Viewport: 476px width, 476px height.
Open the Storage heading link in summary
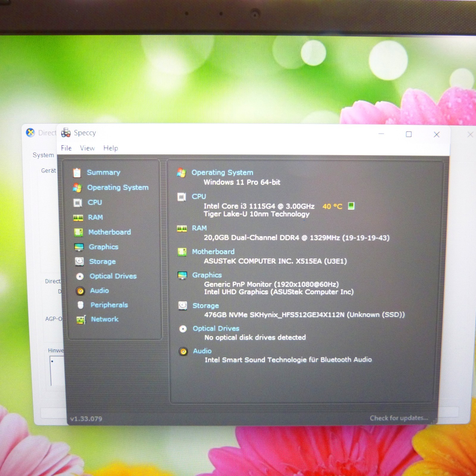tap(206, 306)
